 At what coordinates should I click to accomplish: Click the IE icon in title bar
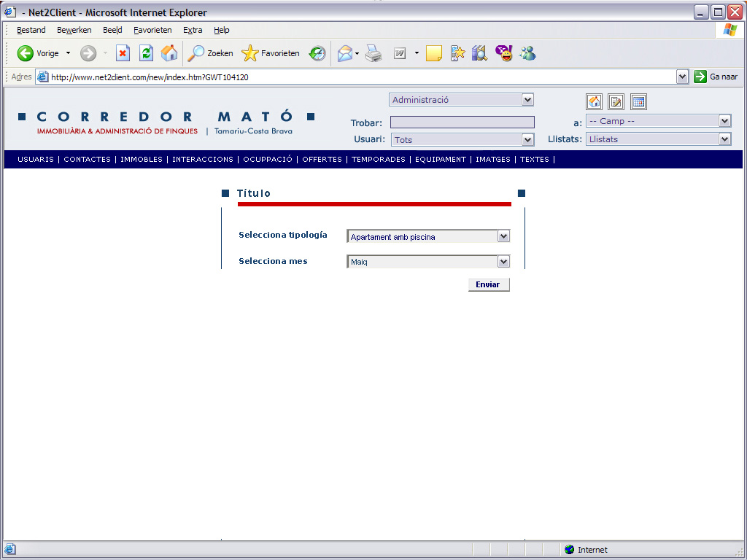[9, 12]
